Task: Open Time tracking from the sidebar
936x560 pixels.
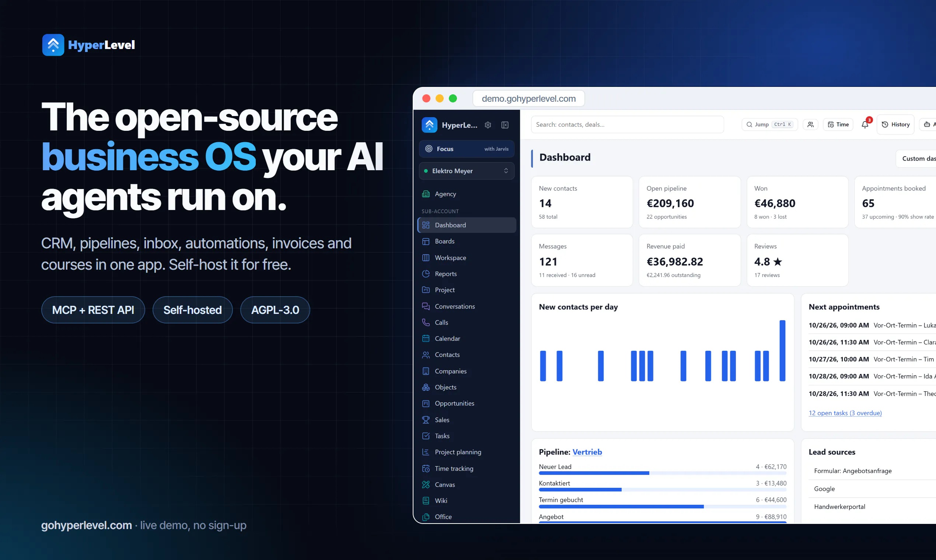Action: point(467,468)
